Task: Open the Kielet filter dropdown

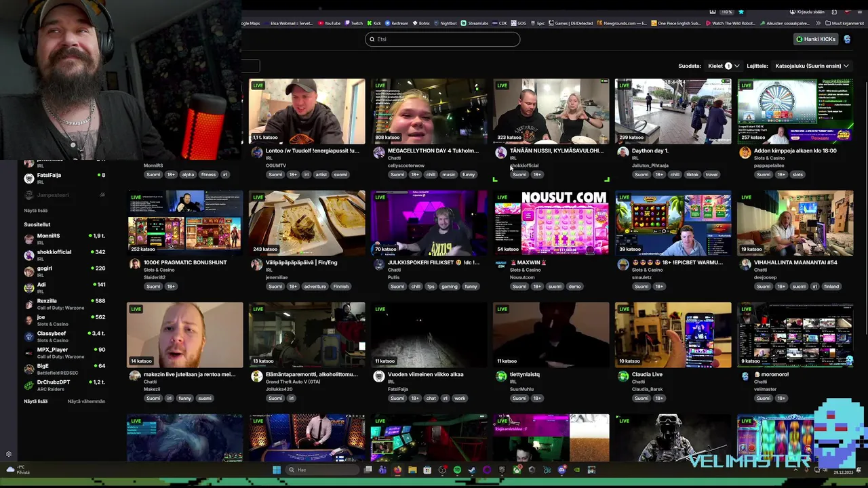Action: [x=724, y=66]
